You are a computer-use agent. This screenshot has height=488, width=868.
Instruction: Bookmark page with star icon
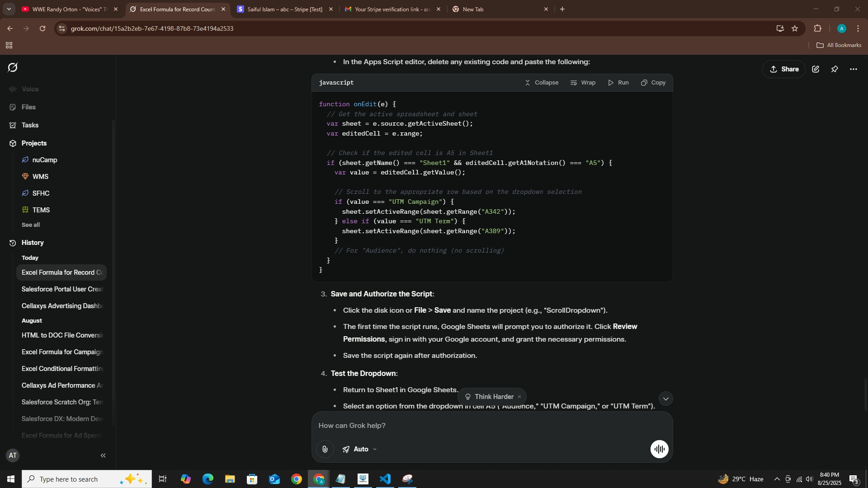[x=795, y=28]
